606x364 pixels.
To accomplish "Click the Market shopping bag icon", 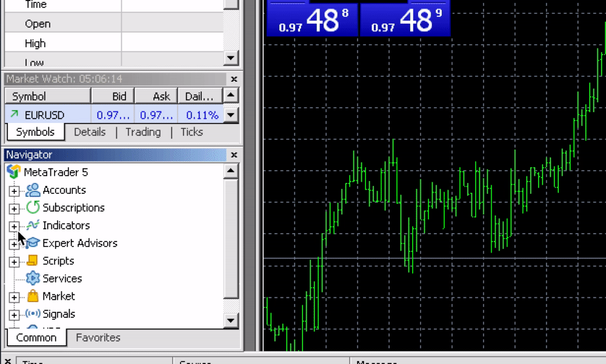I will (33, 296).
